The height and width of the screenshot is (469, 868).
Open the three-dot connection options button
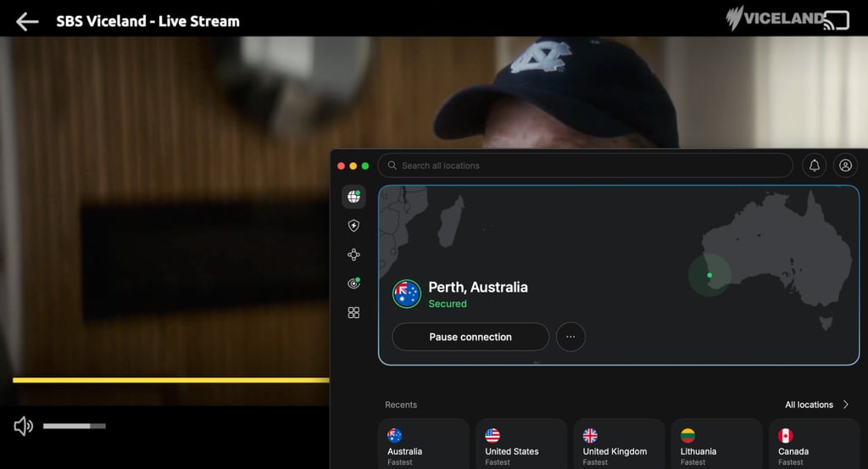(x=570, y=337)
